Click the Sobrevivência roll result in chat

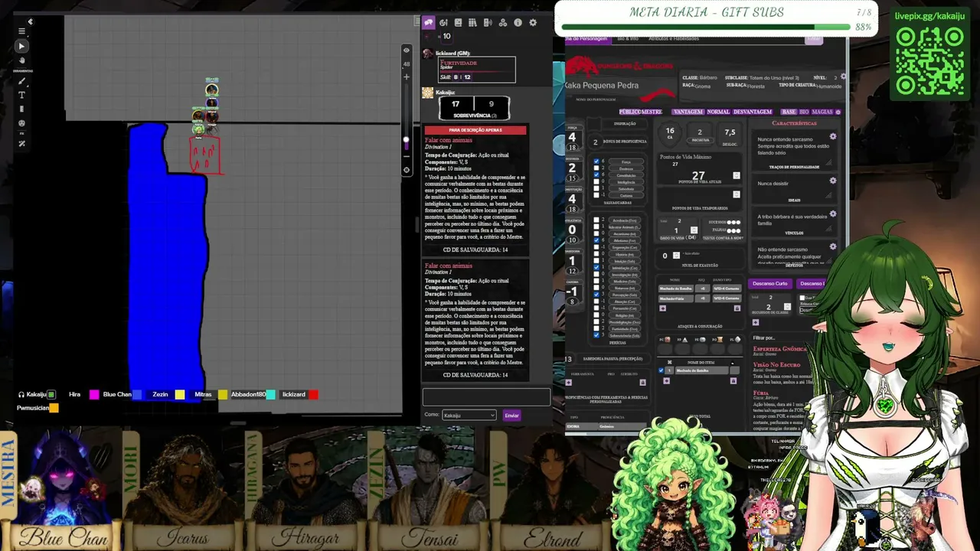[x=473, y=108]
